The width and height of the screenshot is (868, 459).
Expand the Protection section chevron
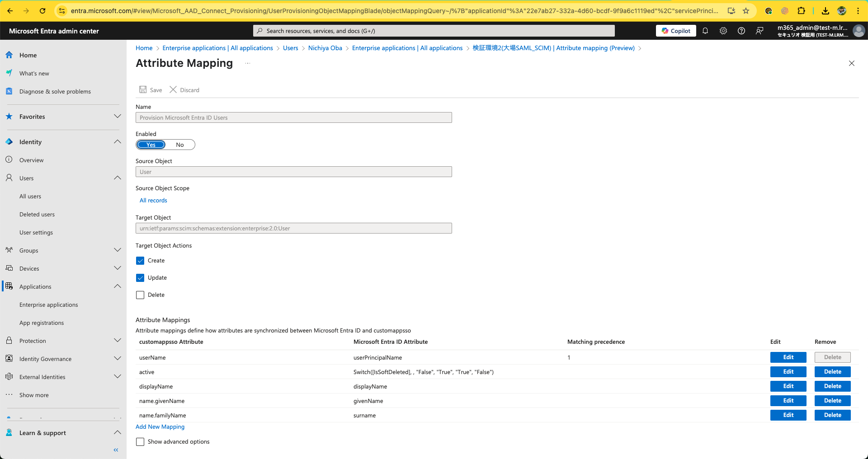coord(118,340)
